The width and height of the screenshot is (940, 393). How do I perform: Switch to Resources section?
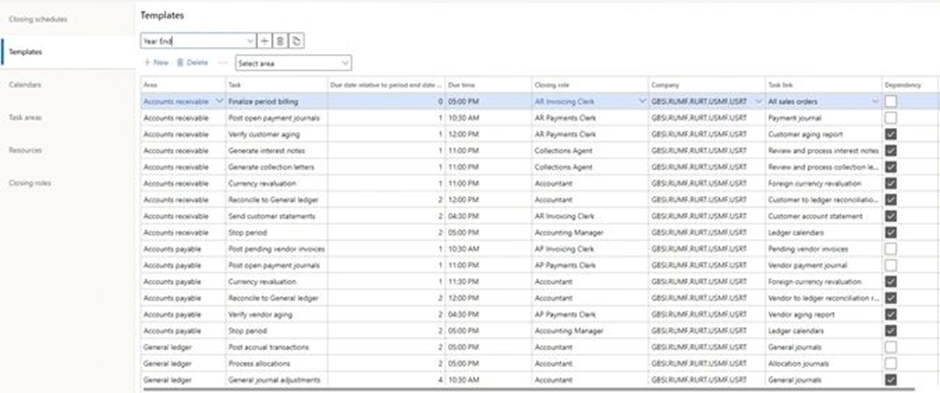click(25, 150)
